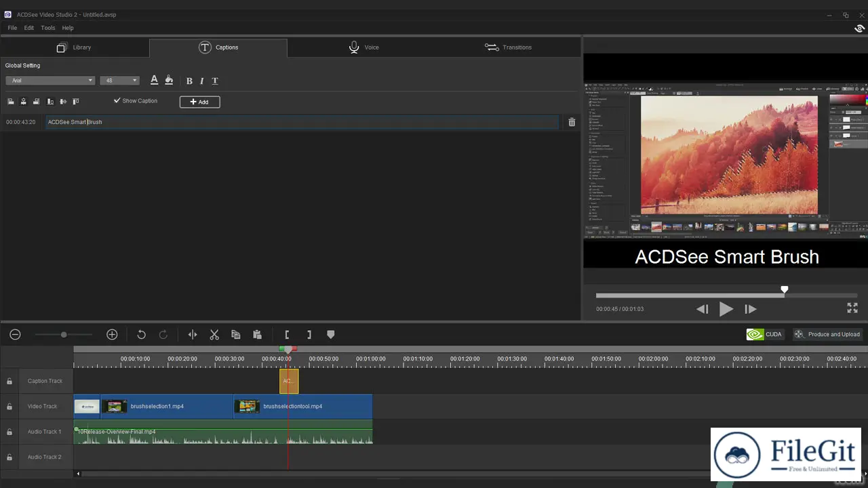This screenshot has height=488, width=868.
Task: Click the caption font color icon
Action: [x=154, y=80]
